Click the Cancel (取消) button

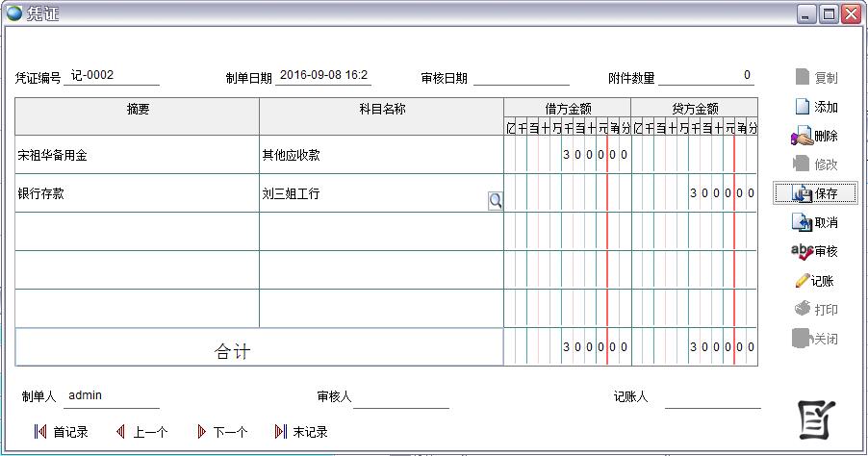(814, 222)
